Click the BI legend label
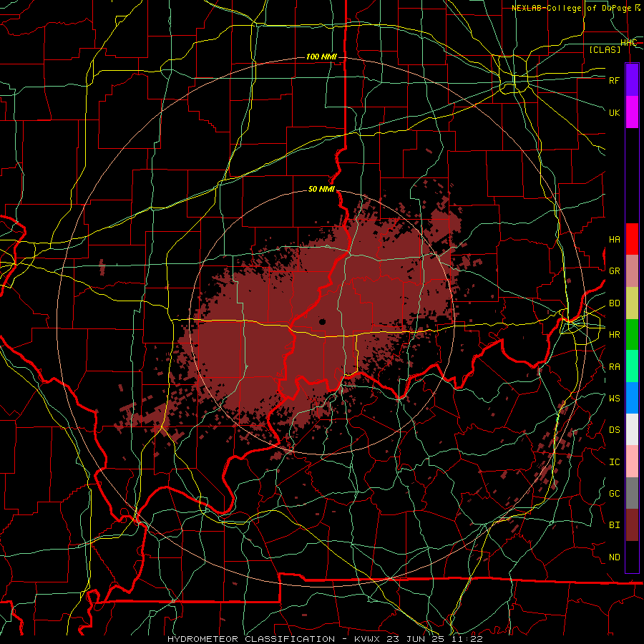 pyautogui.click(x=614, y=525)
